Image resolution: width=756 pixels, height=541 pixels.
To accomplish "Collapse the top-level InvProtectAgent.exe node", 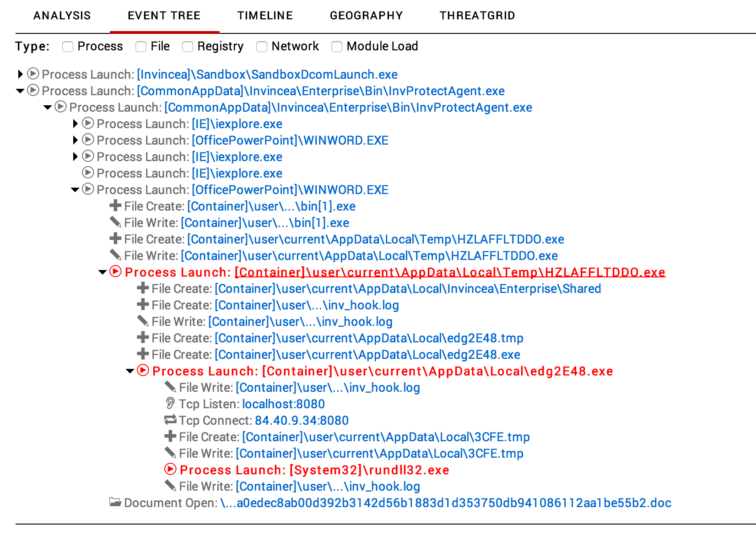I will pyautogui.click(x=20, y=91).
